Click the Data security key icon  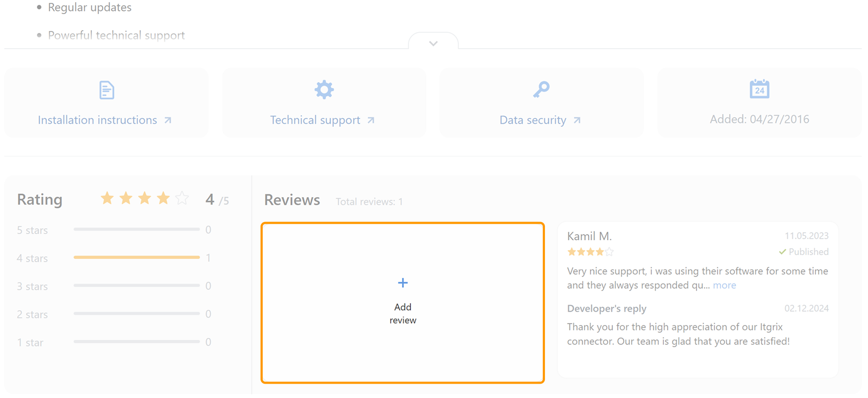(541, 90)
